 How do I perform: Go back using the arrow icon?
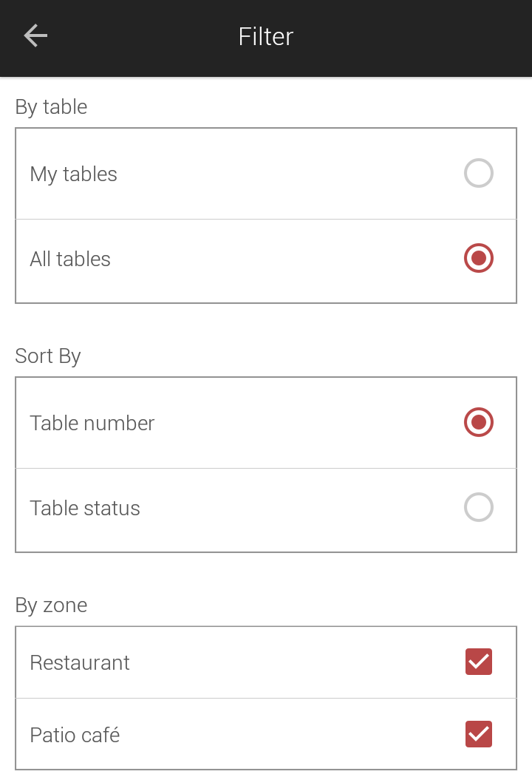tap(35, 36)
